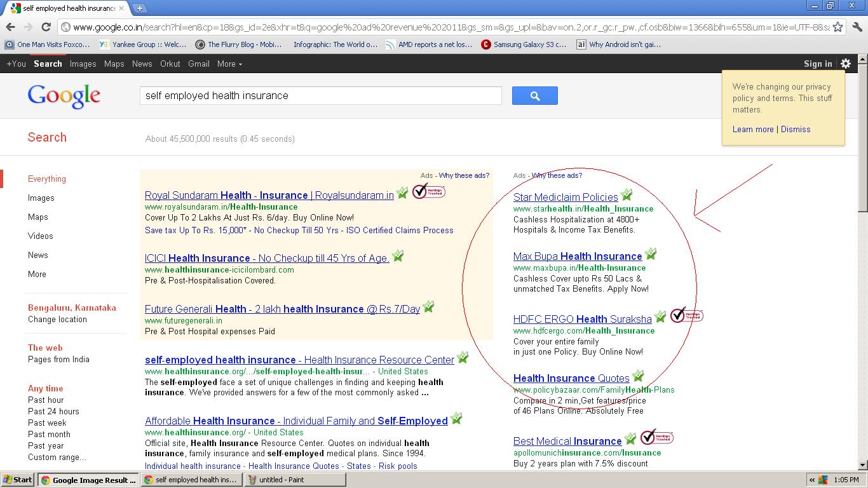
Task: Click green check badge beside ICICI Health Insurance
Action: point(398,255)
